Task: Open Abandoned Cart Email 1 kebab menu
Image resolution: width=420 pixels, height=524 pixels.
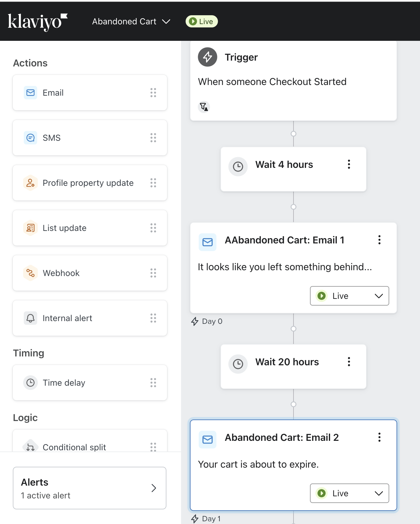Action: 379,240
